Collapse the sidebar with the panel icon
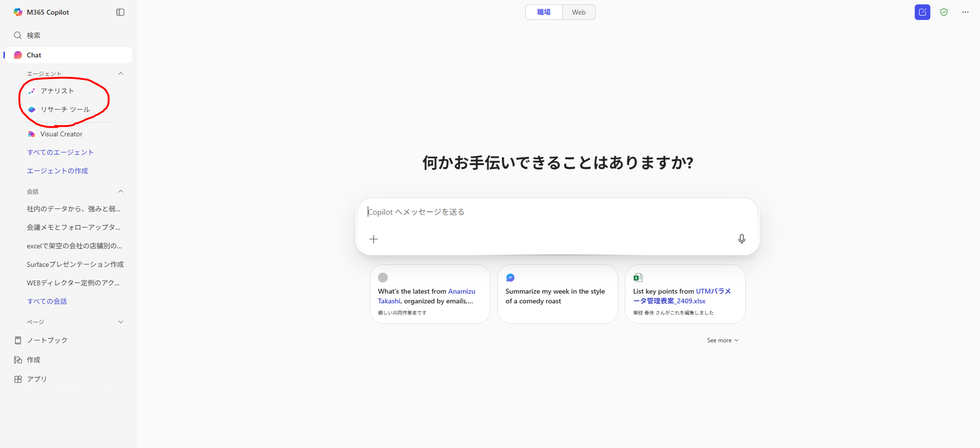Viewport: 980px width, 448px height. click(x=120, y=12)
